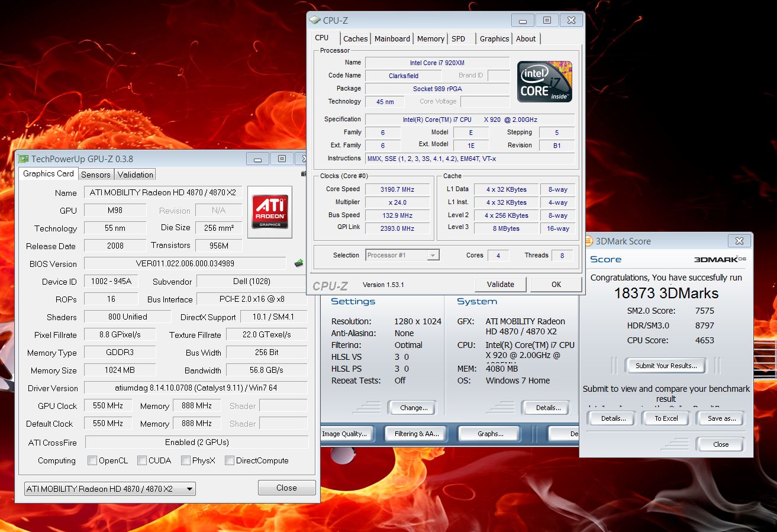Click the Image Quality button in 3DMark

346,434
